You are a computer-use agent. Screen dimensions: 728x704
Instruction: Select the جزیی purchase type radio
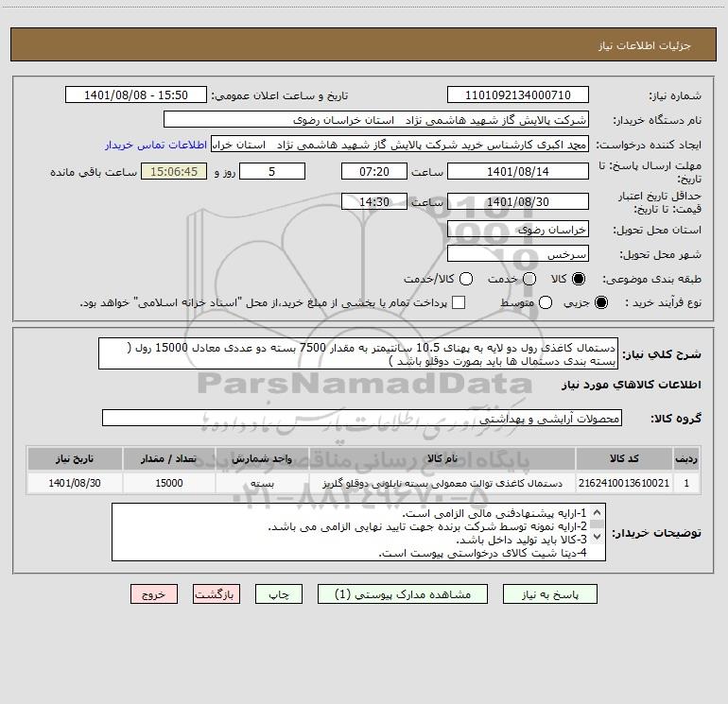(x=601, y=302)
